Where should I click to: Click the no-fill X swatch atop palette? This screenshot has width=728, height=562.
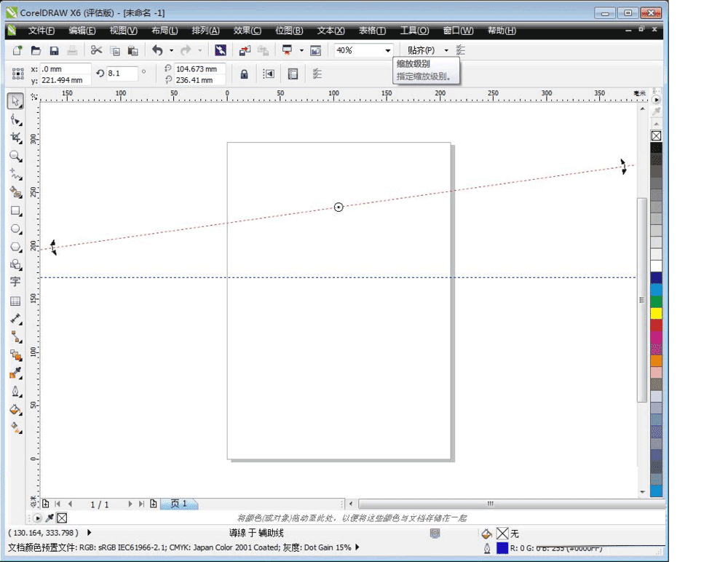656,135
